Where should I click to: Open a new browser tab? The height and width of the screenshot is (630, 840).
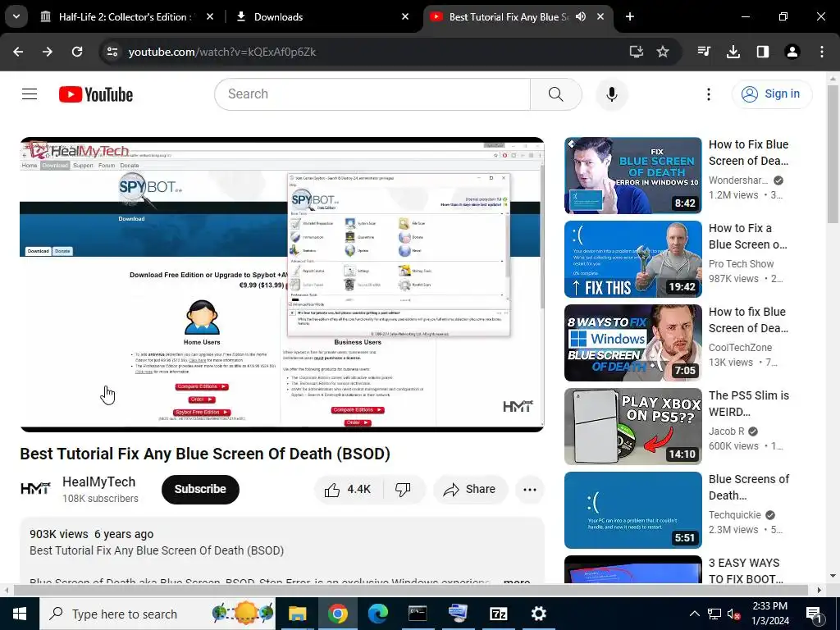point(630,16)
